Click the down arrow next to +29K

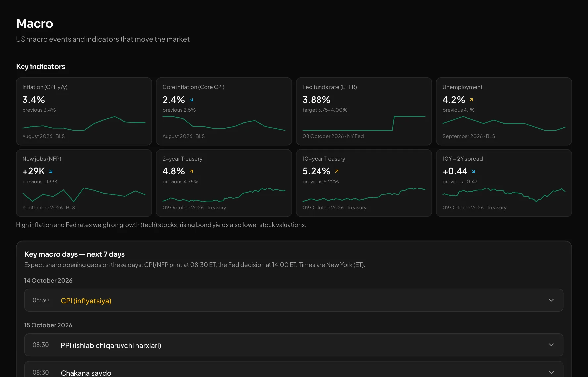(x=51, y=171)
